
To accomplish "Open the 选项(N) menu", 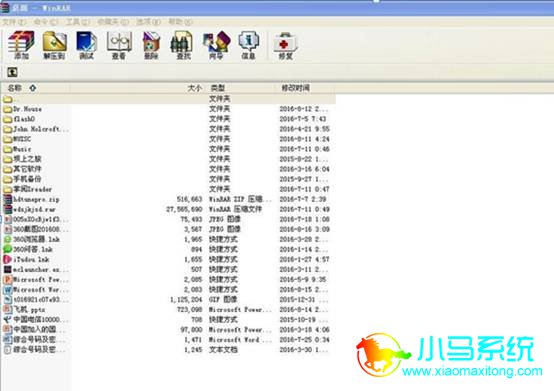I will point(148,22).
